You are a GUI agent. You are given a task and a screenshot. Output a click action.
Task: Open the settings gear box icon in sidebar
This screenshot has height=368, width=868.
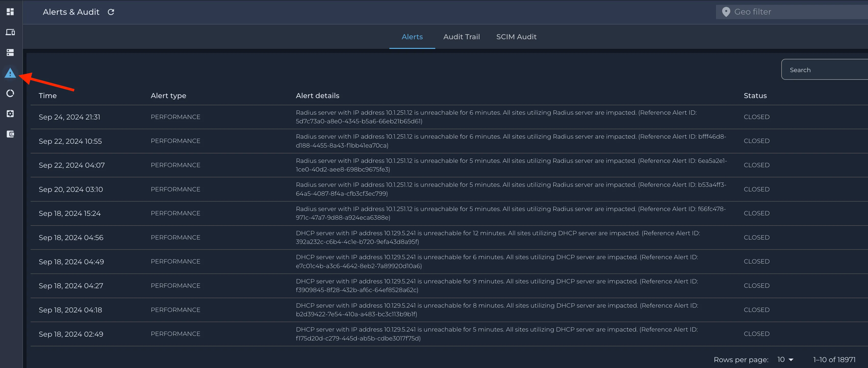[10, 114]
